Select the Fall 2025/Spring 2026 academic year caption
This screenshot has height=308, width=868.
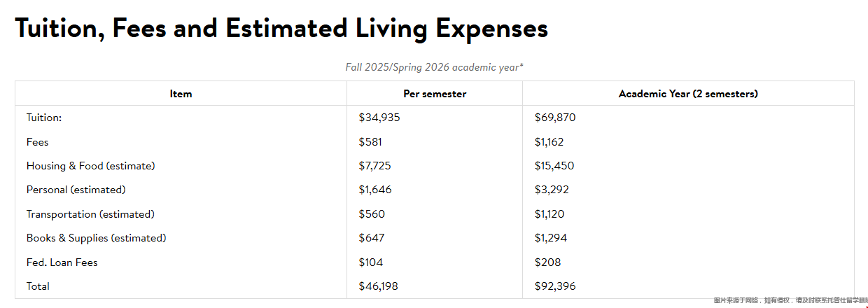(x=434, y=67)
